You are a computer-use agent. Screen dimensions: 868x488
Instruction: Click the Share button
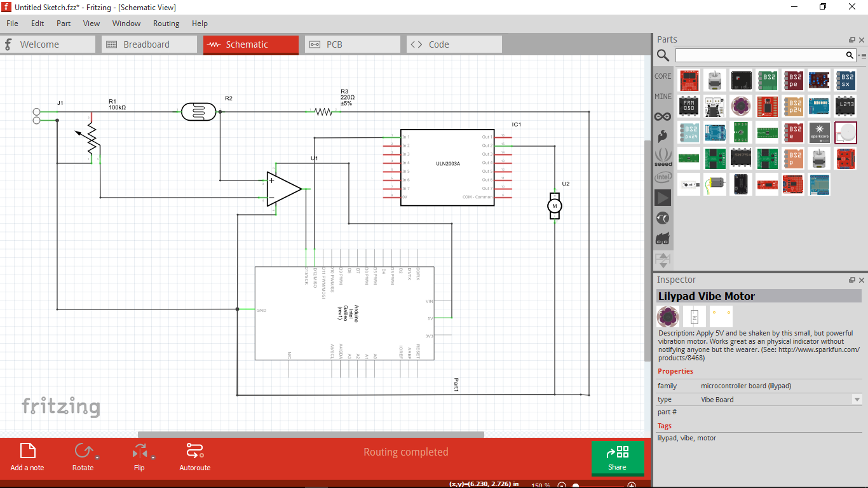pos(617,458)
